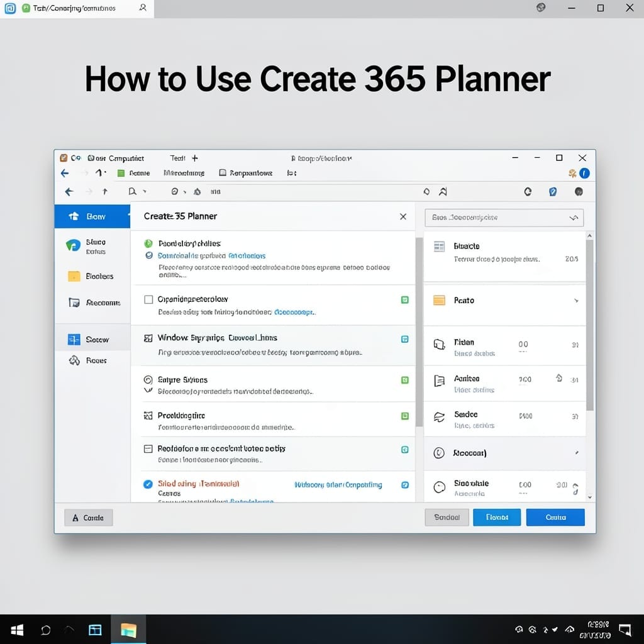This screenshot has width=644, height=644.
Task: Click the network tray icon beside the clock
Action: click(x=569, y=629)
